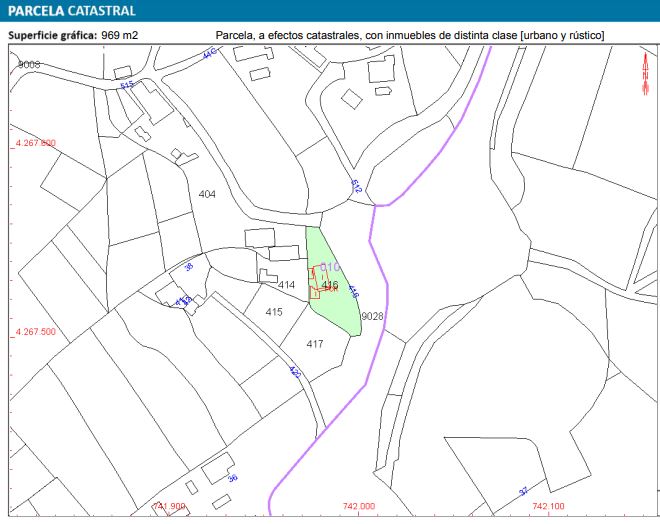The height and width of the screenshot is (524, 660).
Task: Select parcel 415 on the map
Action: tap(274, 313)
